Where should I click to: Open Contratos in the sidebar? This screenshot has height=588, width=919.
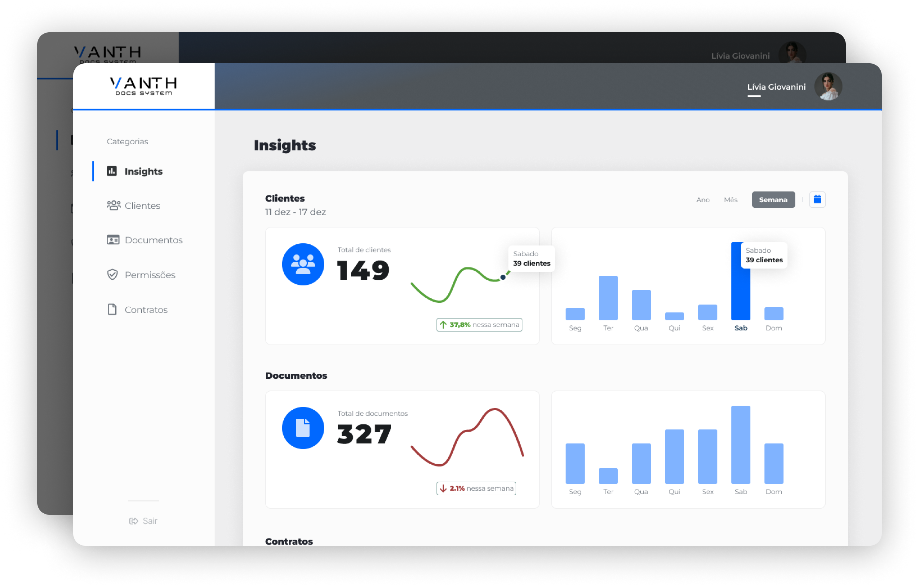click(x=137, y=309)
